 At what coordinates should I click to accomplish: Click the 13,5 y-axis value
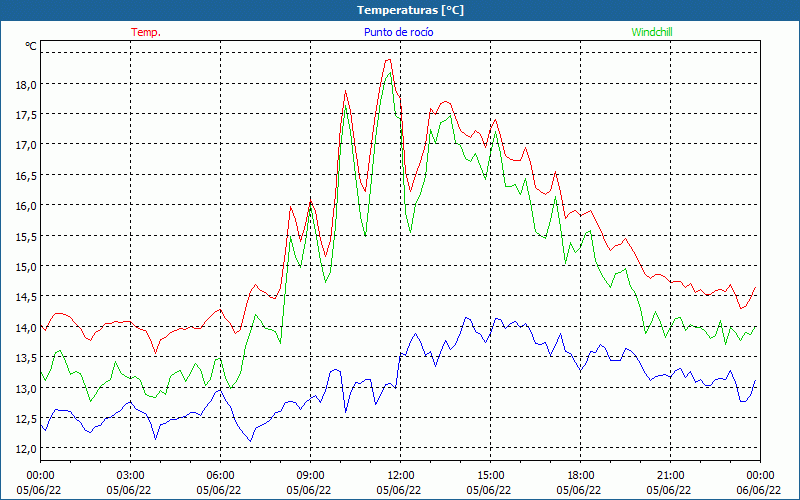(26, 358)
